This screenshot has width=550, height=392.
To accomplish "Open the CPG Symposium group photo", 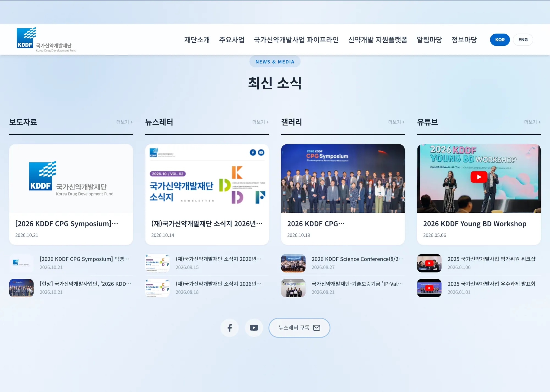I will point(343,178).
